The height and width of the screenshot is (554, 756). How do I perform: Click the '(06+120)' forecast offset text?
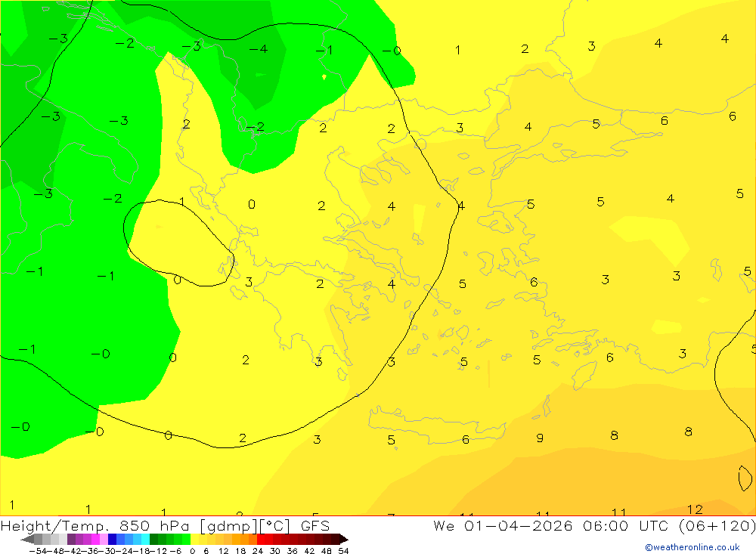pos(717,525)
